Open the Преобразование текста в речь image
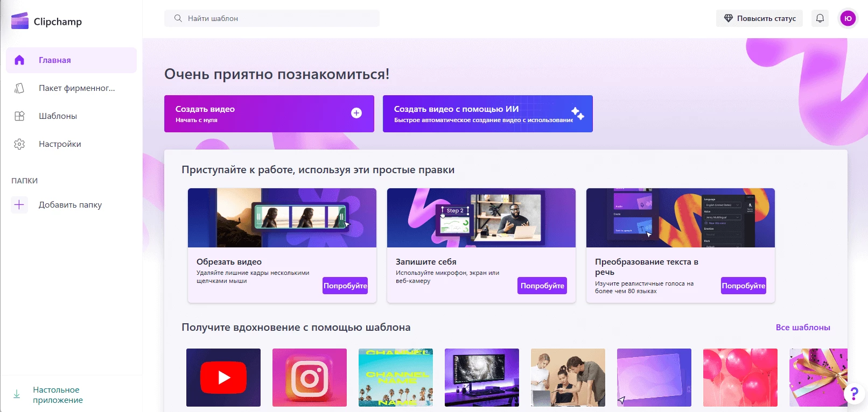Screen dimensions: 868x412 click(x=681, y=218)
